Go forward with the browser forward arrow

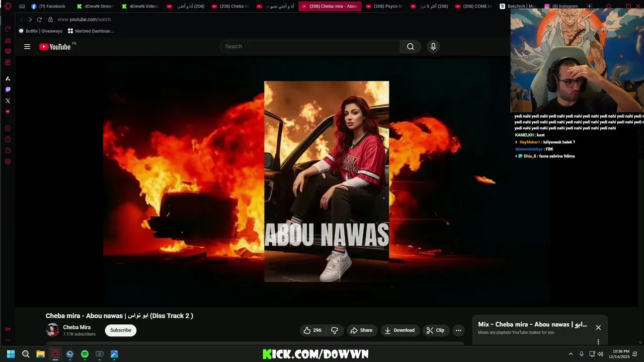click(30, 20)
